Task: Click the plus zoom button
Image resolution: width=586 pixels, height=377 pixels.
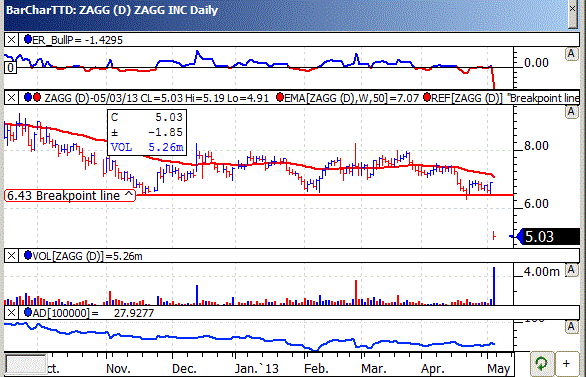Action: coord(567,364)
